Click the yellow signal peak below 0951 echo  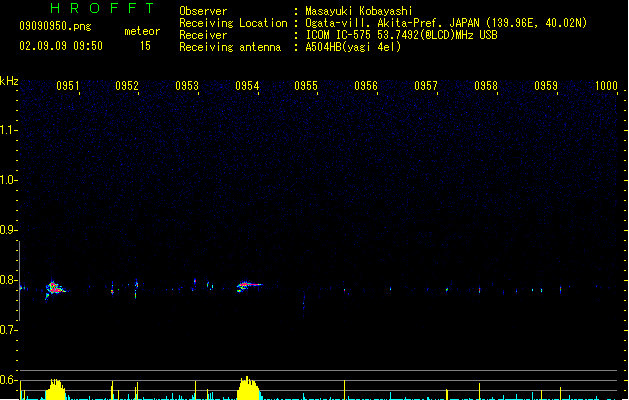[x=55, y=390]
